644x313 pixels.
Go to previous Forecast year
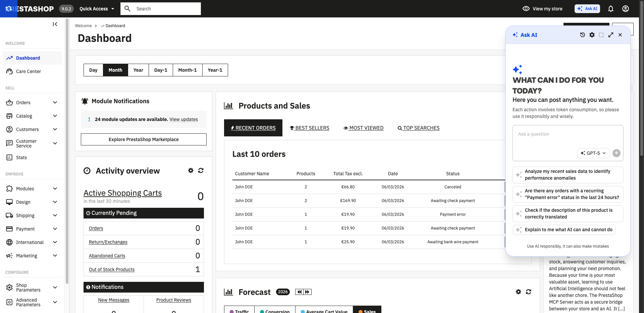click(x=299, y=292)
